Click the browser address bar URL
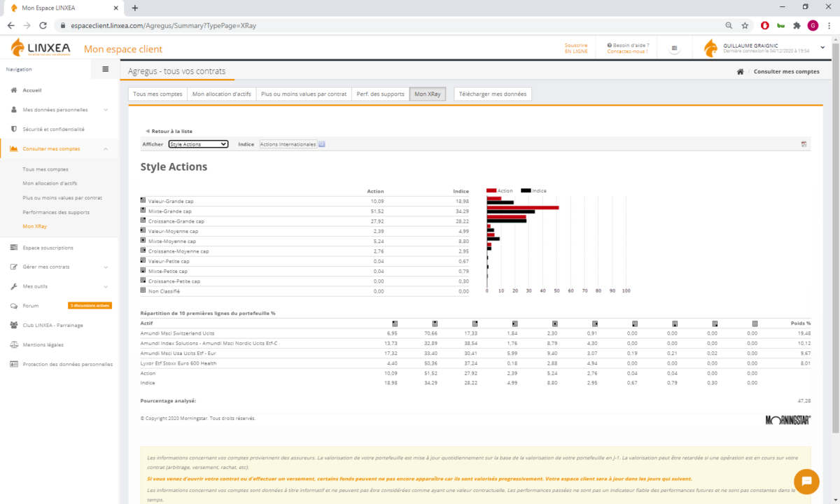Screen dimensions: 840x504 click(162, 25)
